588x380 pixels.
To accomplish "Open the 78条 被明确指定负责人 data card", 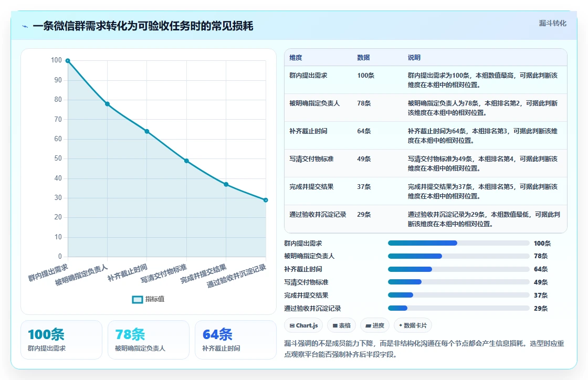I will click(x=149, y=340).
